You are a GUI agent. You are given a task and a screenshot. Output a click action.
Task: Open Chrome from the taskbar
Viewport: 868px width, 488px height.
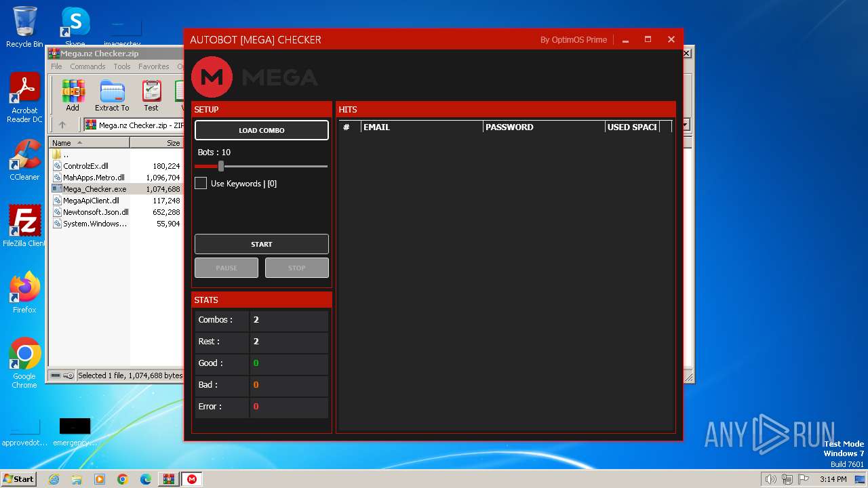[123, 479]
